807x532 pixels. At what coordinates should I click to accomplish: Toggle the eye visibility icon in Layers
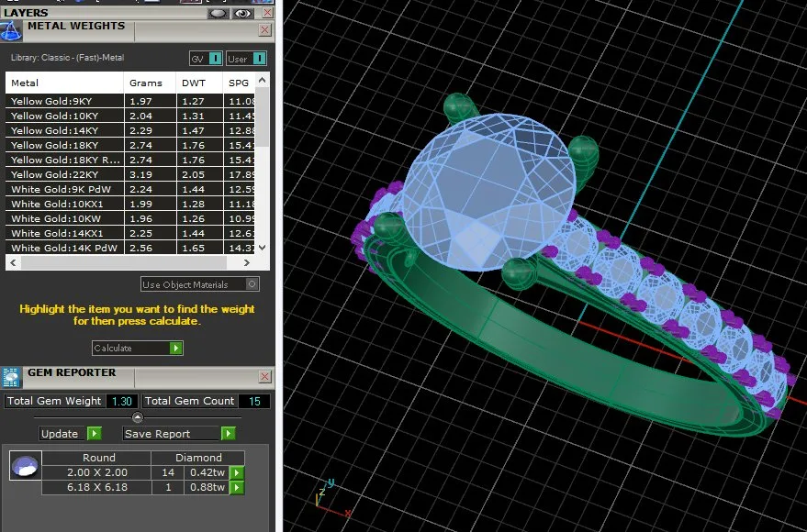tap(242, 14)
